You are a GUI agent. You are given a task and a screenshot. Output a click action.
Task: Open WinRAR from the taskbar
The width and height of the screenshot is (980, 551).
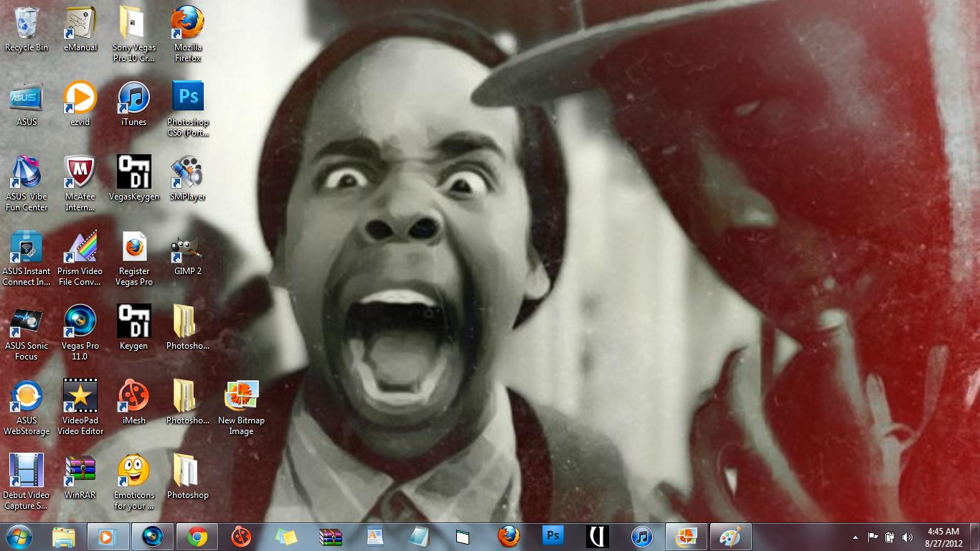coord(331,537)
